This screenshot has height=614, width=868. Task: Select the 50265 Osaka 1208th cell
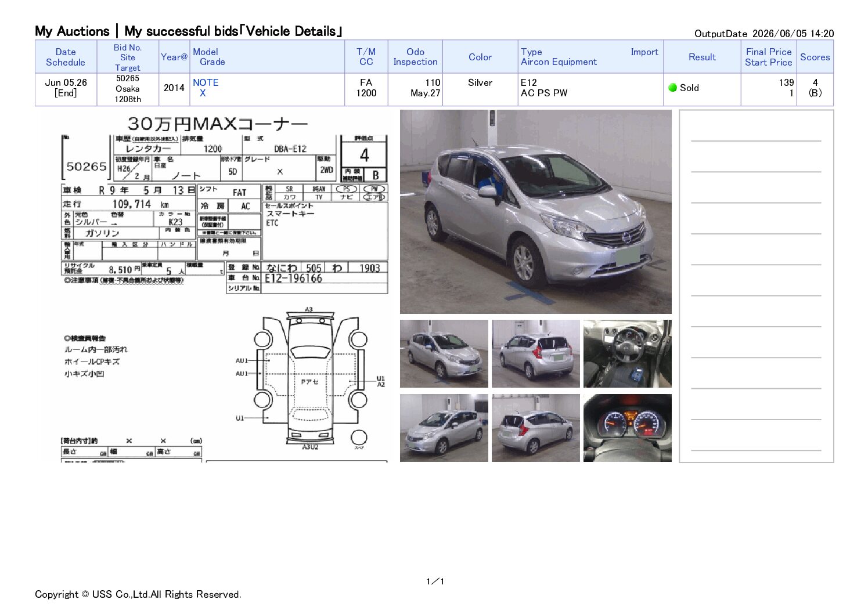tap(128, 89)
